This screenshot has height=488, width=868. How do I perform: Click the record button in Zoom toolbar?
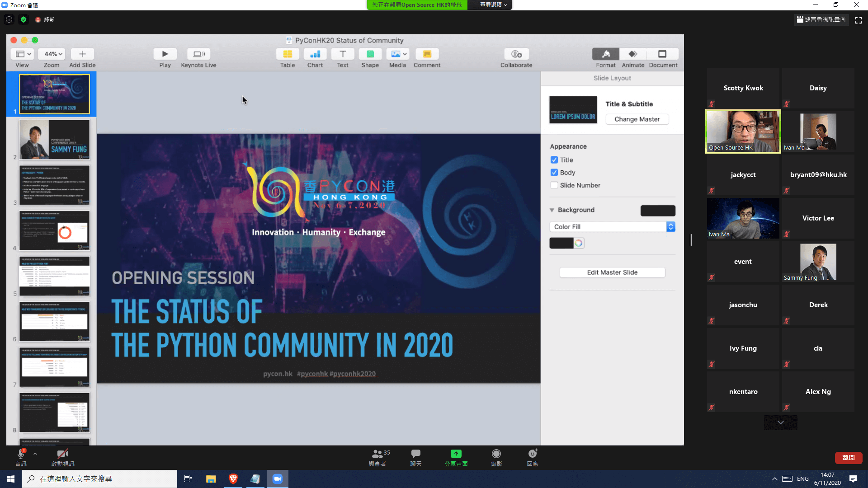coord(496,457)
